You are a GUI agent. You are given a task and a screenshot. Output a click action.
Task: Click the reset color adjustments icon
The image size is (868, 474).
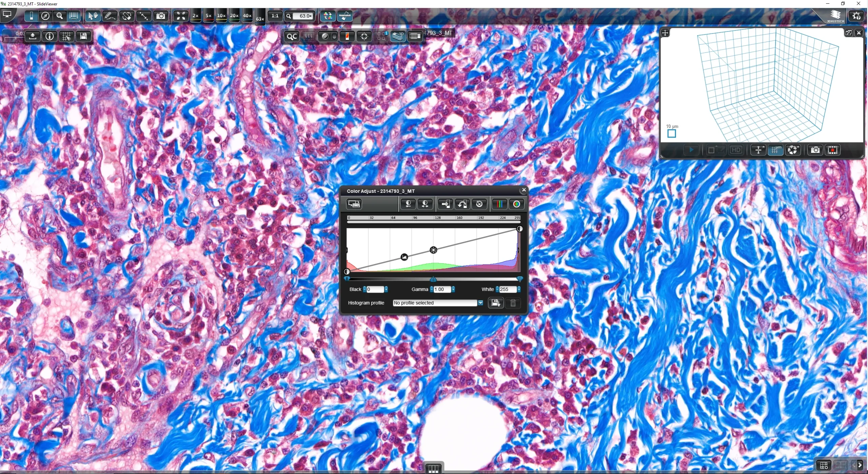(479, 204)
